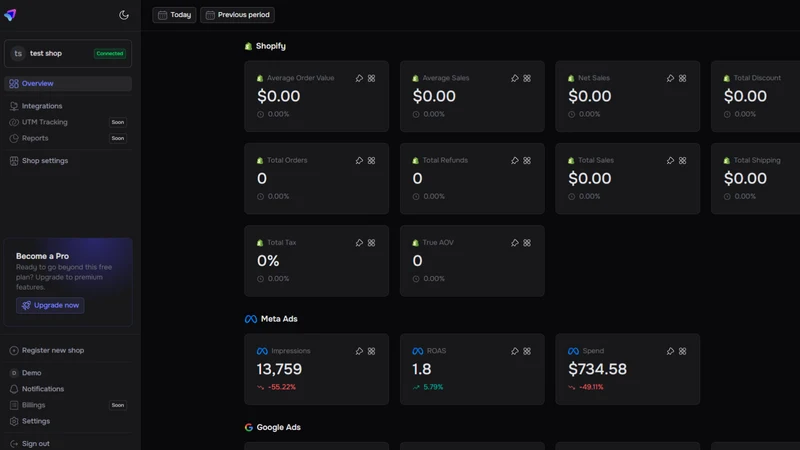Click grid icon on Total Sales card
The height and width of the screenshot is (450, 800).
click(x=683, y=160)
